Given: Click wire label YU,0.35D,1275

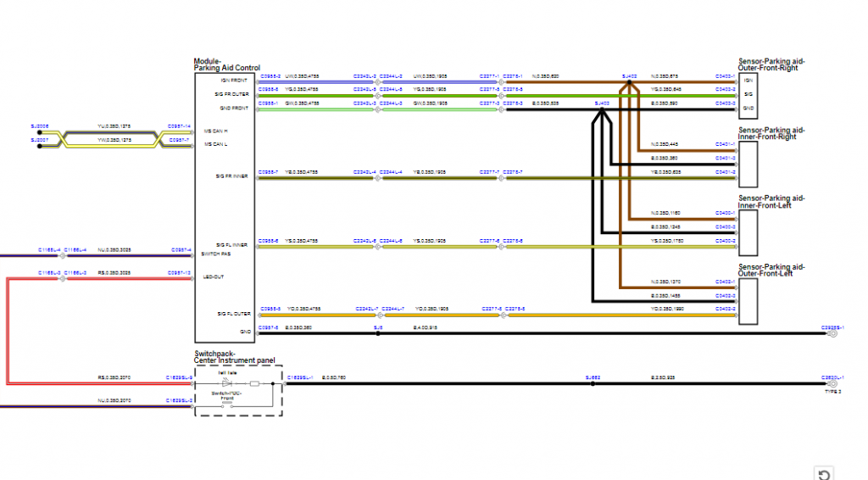Looking at the screenshot, I should [x=114, y=126].
